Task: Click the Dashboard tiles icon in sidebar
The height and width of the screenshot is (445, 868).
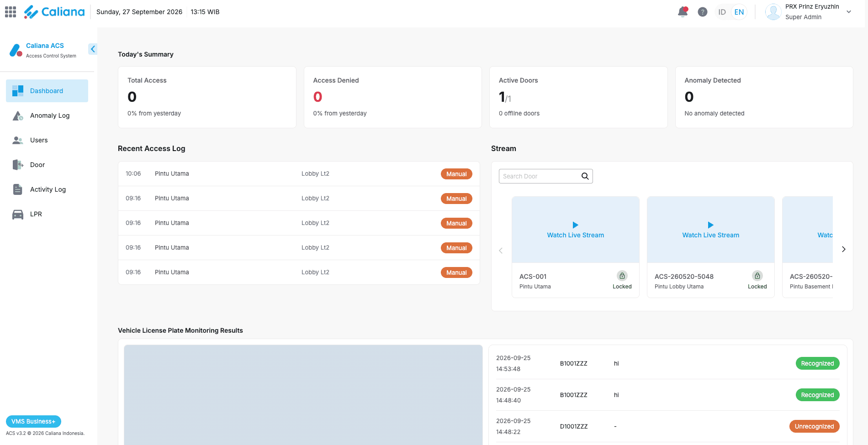Action: click(x=18, y=91)
